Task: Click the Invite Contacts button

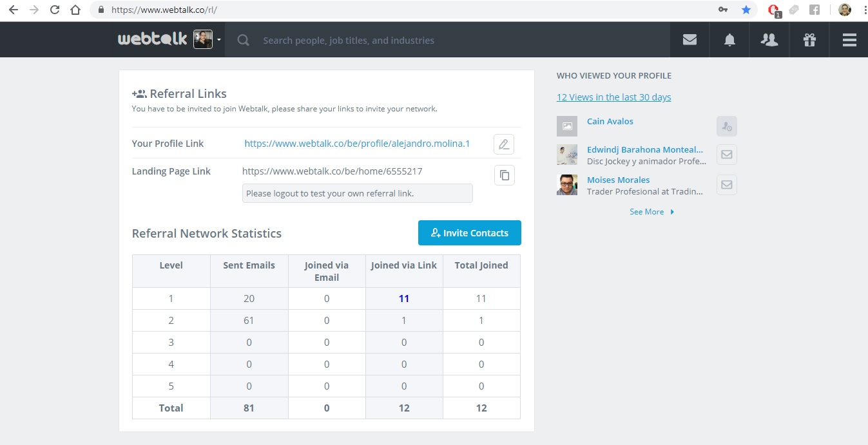Action: pyautogui.click(x=469, y=233)
